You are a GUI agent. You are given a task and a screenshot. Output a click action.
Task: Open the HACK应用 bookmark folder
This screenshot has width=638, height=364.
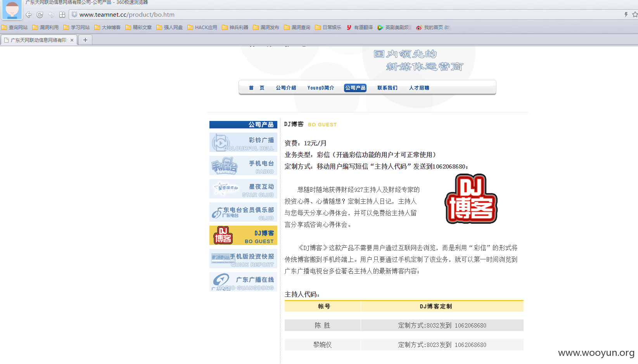pyautogui.click(x=202, y=28)
